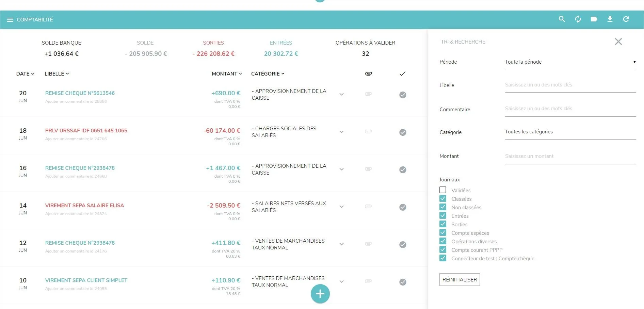The height and width of the screenshot is (309, 644).
Task: Open attachment for VIREMENT SEPA CLIENT SIMPLET
Action: tap(368, 281)
